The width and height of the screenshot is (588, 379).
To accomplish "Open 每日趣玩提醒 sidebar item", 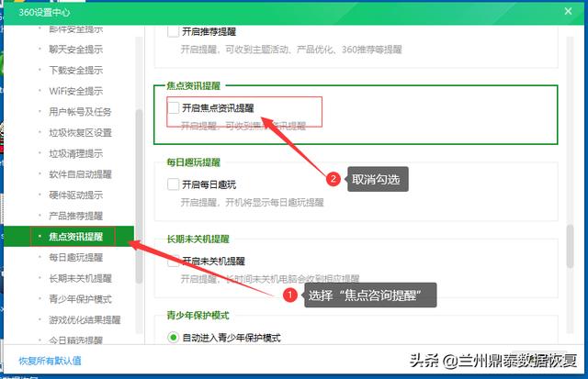I will tap(75, 257).
